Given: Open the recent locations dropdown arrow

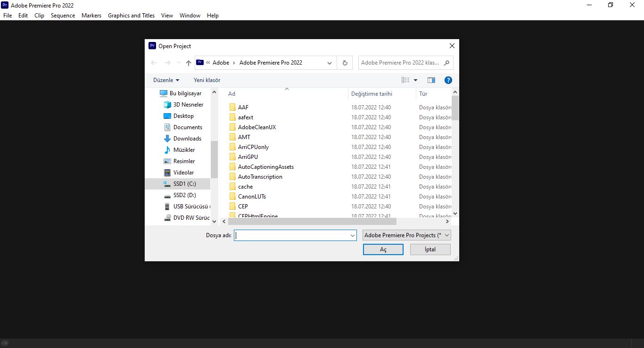Looking at the screenshot, I should [x=179, y=63].
